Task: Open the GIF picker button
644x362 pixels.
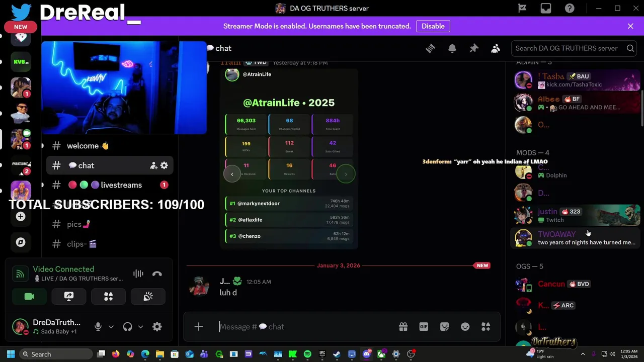Action: pyautogui.click(x=424, y=327)
